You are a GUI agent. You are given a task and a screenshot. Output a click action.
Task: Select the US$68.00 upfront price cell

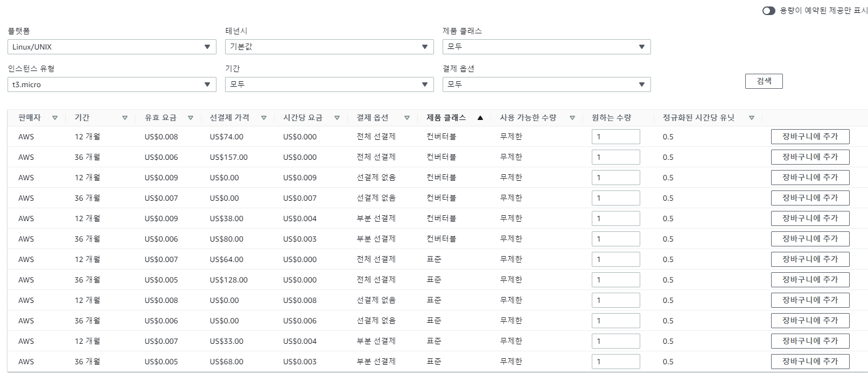(x=227, y=362)
